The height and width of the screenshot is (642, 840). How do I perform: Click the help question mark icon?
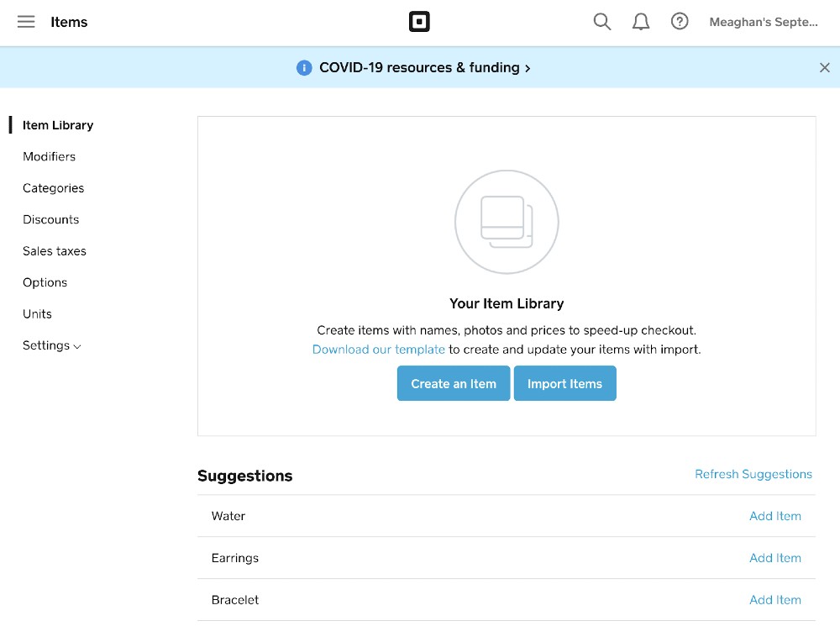tap(680, 22)
